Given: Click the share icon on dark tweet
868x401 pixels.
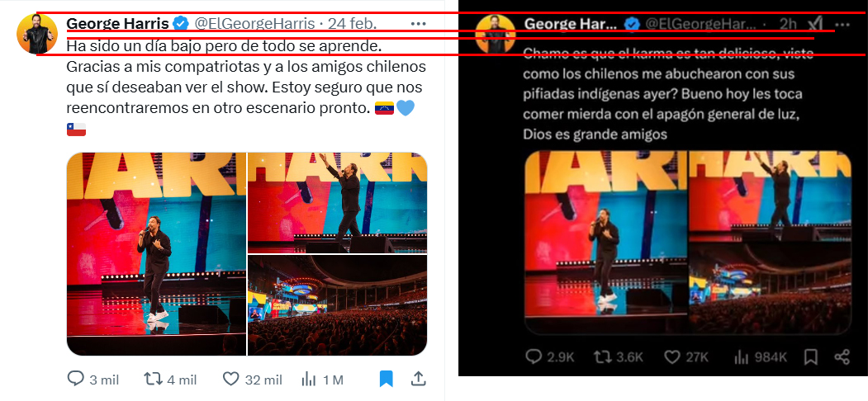Looking at the screenshot, I should pos(842,356).
